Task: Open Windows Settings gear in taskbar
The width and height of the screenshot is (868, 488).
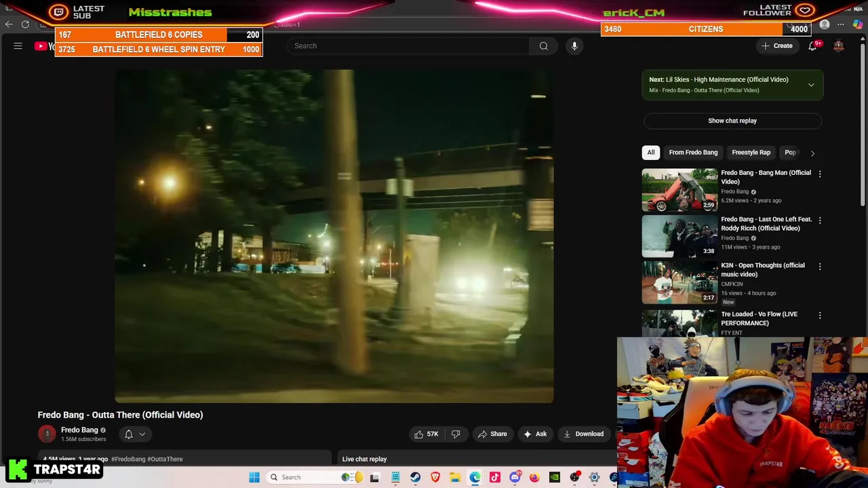Action: [594, 477]
